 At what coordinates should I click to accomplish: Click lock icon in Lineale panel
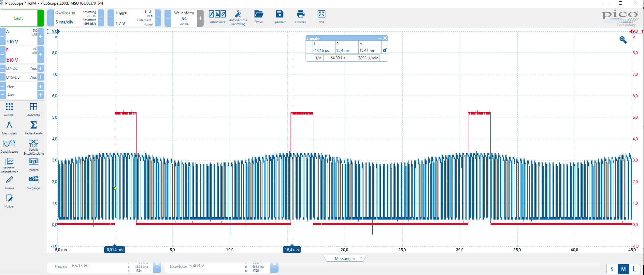(385, 50)
